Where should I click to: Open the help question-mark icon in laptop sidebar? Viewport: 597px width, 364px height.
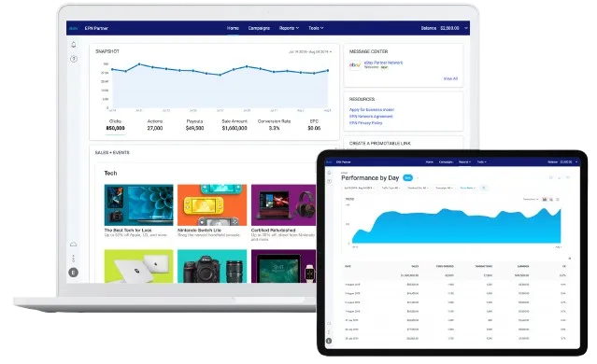point(74,59)
